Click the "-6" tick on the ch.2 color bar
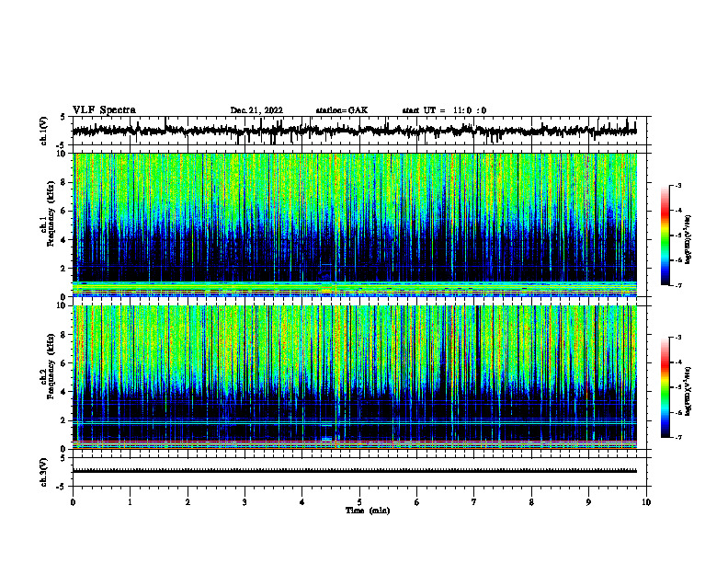Screen dimensions: 728x563 [678, 412]
